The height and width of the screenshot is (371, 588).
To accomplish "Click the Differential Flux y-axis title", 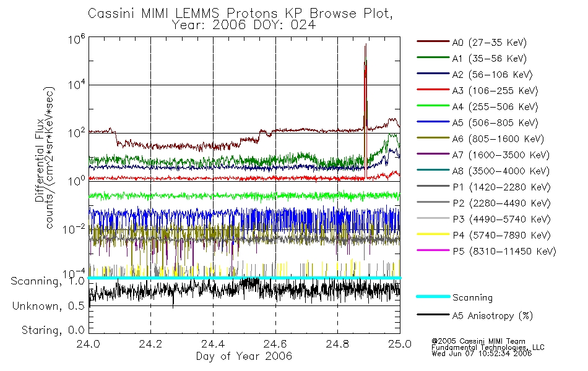I will (x=40, y=161).
